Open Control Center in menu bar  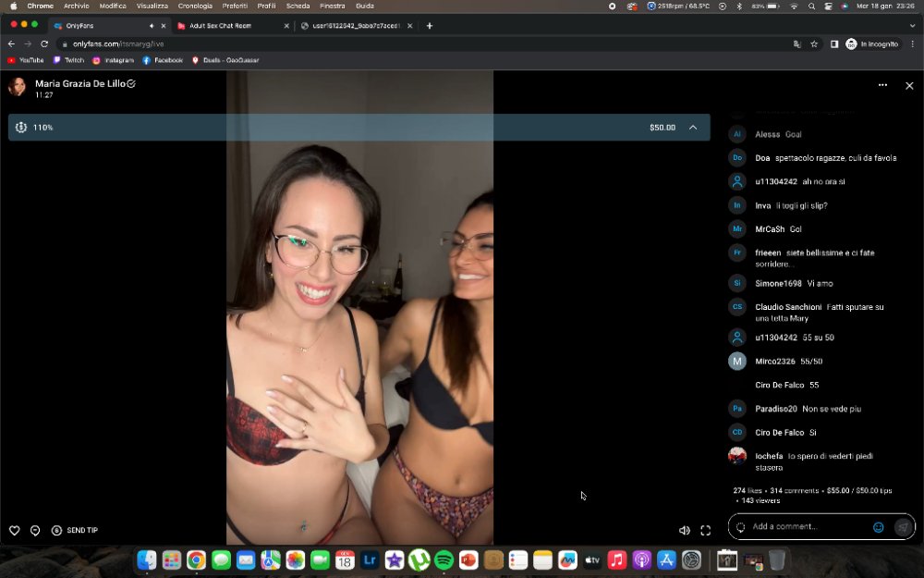(x=828, y=6)
